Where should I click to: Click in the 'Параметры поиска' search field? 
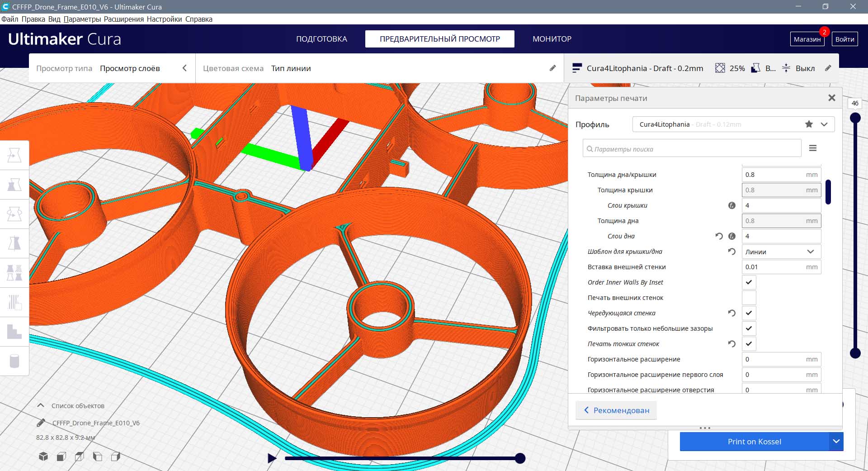692,149
